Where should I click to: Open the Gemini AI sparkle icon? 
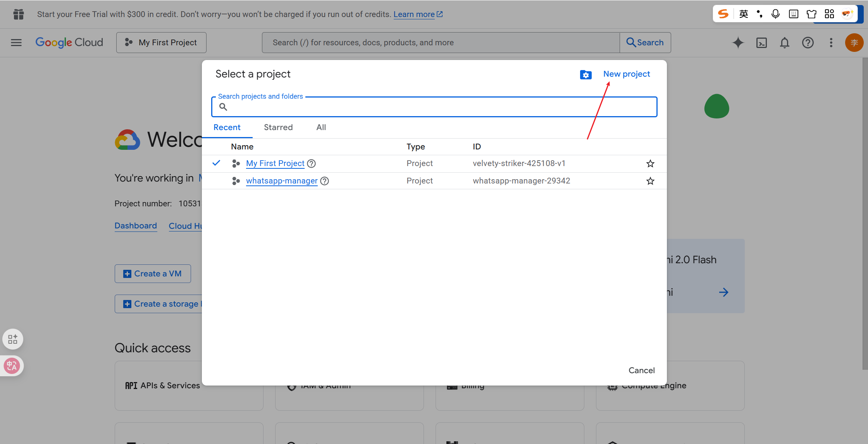pos(738,43)
